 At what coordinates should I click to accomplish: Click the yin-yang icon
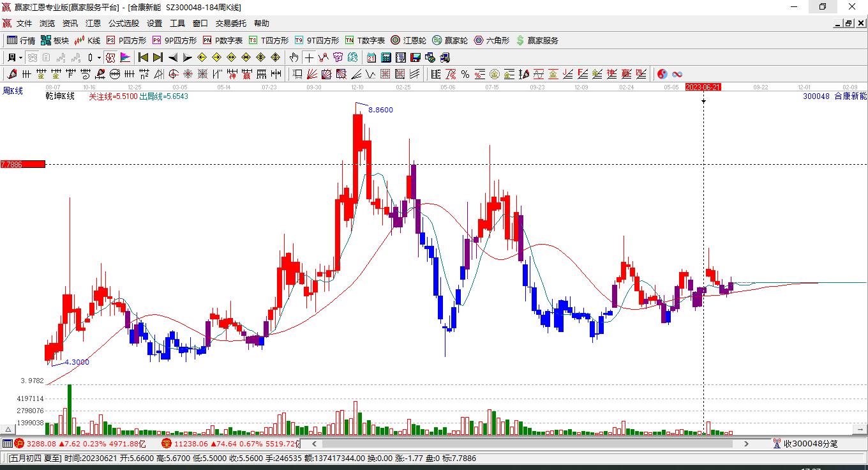pos(662,74)
